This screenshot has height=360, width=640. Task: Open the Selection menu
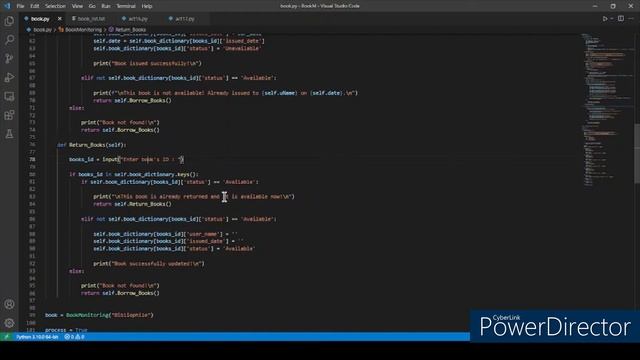pyautogui.click(x=55, y=6)
